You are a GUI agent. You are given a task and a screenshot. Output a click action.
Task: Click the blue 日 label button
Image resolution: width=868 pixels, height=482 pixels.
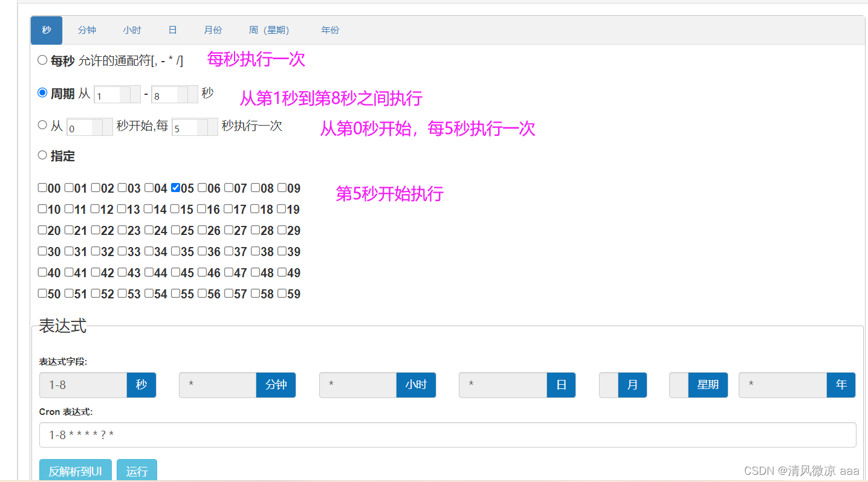[562, 385]
